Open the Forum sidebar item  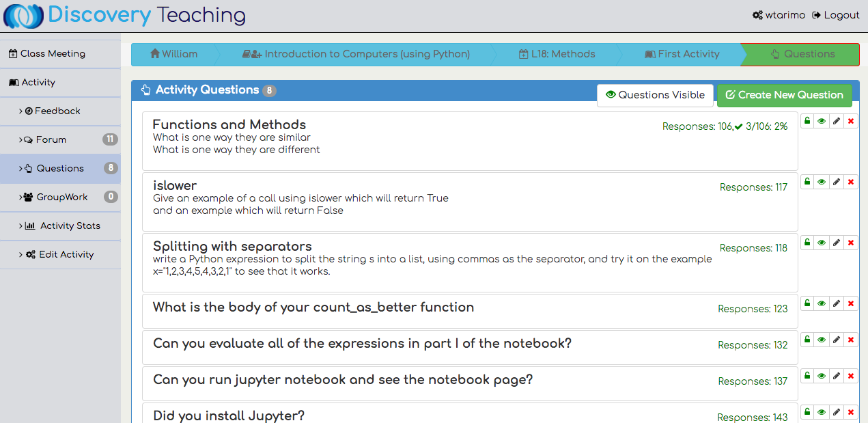point(51,139)
